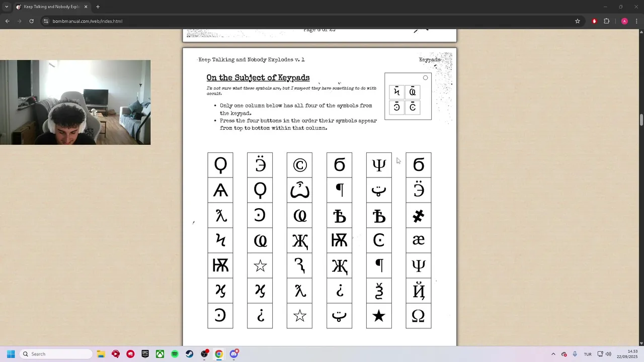644x362 pixels.
Task: Close the Keep Talking and Nobody Explodes tab
Action: click(86, 7)
